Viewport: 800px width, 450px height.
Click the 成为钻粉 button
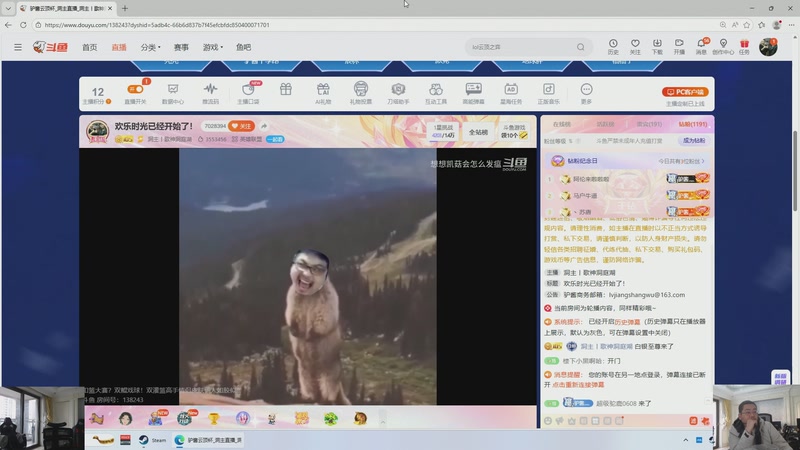click(x=694, y=140)
